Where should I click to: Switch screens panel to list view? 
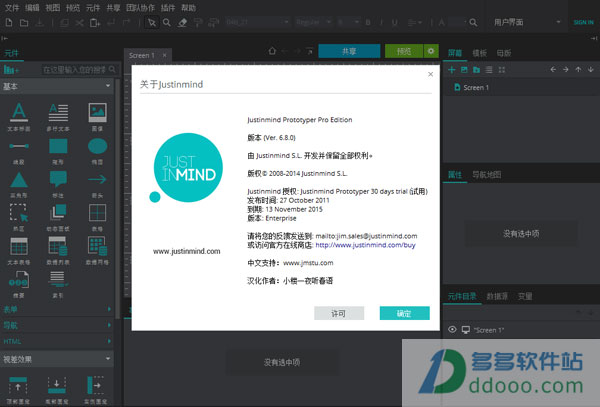click(x=489, y=70)
